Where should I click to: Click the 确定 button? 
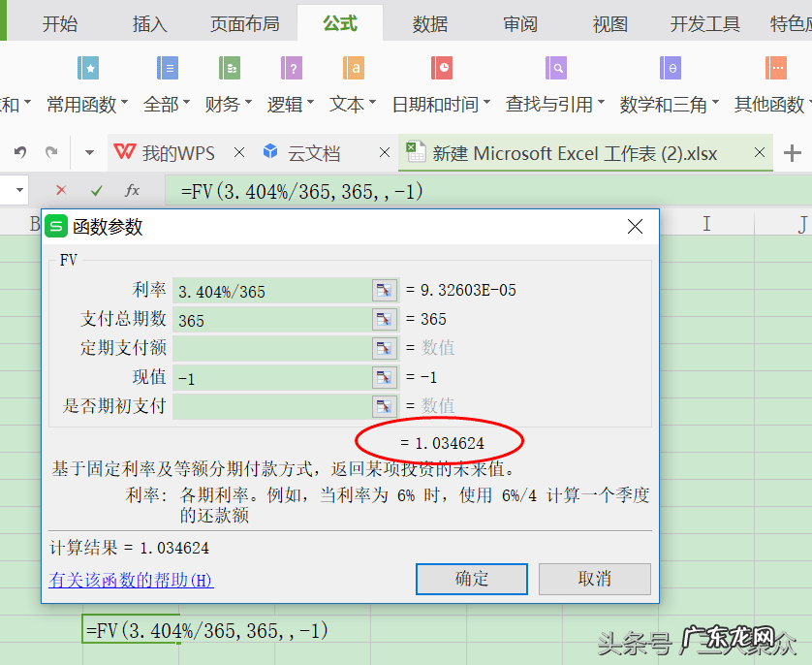pos(472,579)
